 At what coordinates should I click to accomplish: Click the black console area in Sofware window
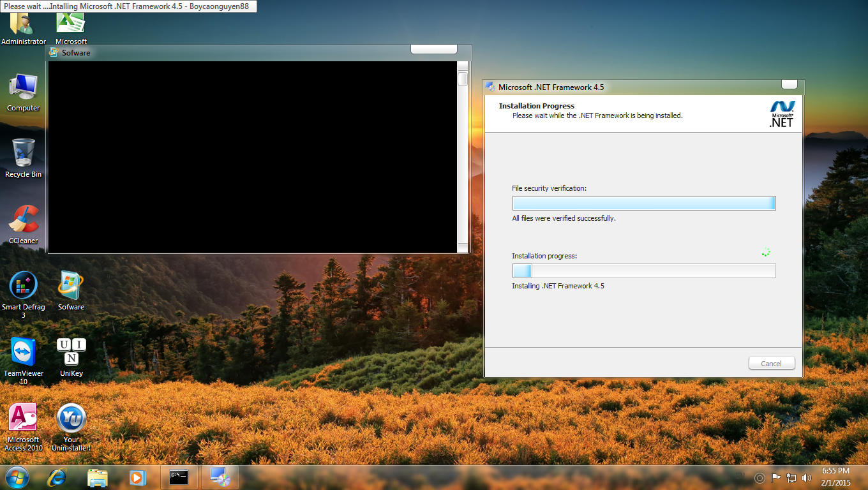pos(253,157)
